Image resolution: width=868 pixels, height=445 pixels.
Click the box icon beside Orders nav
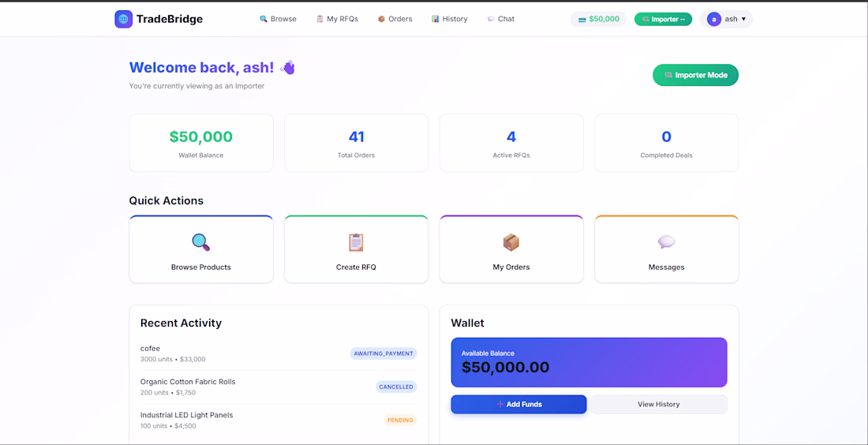click(x=381, y=19)
